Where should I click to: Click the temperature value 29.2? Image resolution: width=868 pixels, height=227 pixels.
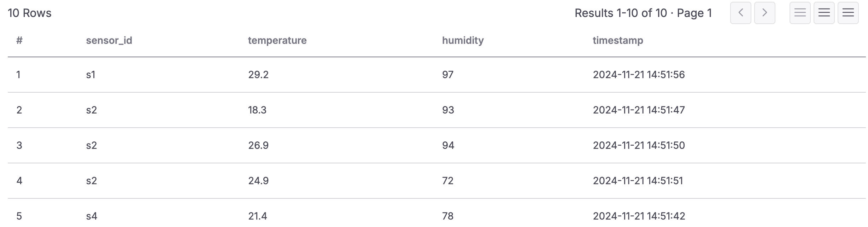click(x=258, y=75)
